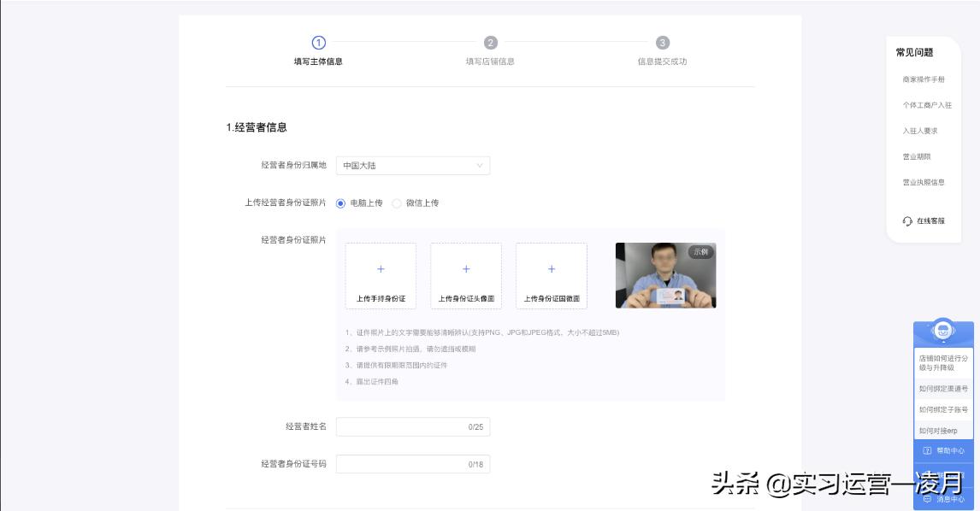Viewport: 980px width, 511px height.
Task: Click the 上传身份证国徽面 plus icon
Action: (551, 268)
